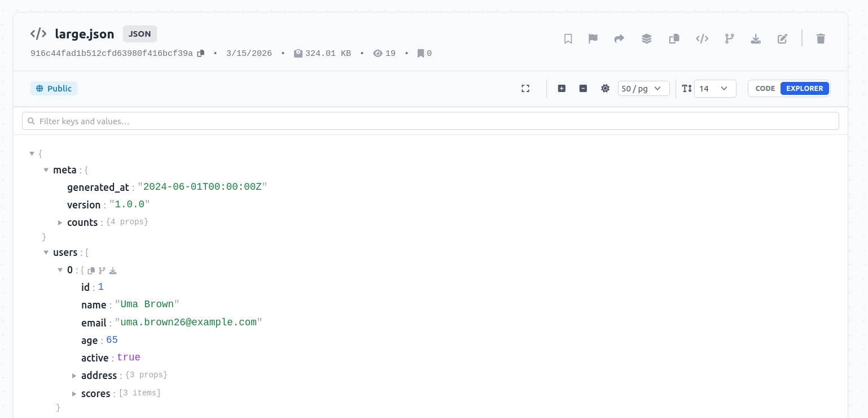
Task: Share the paste via the arrow icon
Action: [x=619, y=38]
